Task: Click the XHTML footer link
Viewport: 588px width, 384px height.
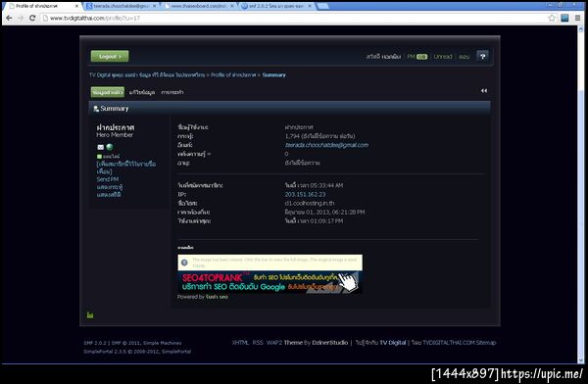Action: pyautogui.click(x=240, y=343)
